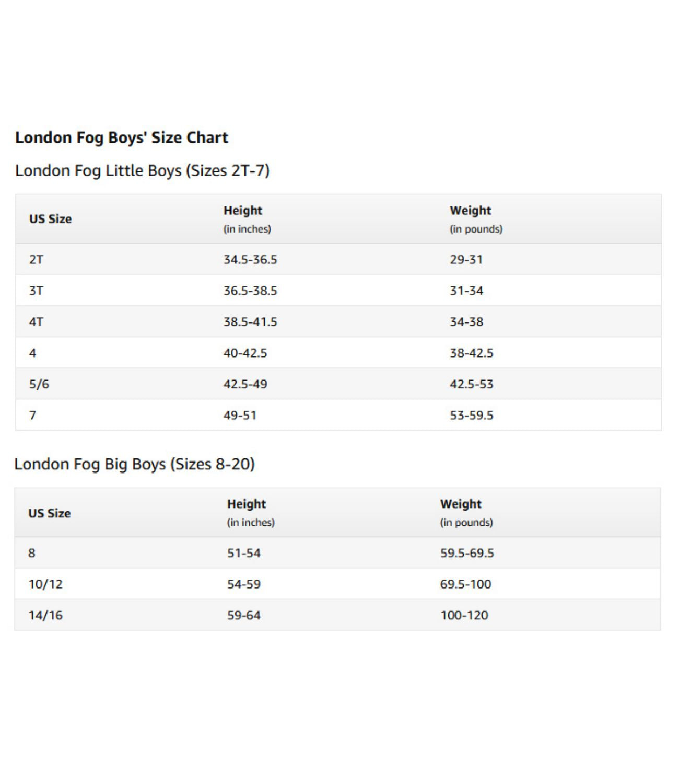This screenshot has width=679, height=784.
Task: Click the Little Boys (Sizes 2T-7) heading
Action: click(142, 170)
